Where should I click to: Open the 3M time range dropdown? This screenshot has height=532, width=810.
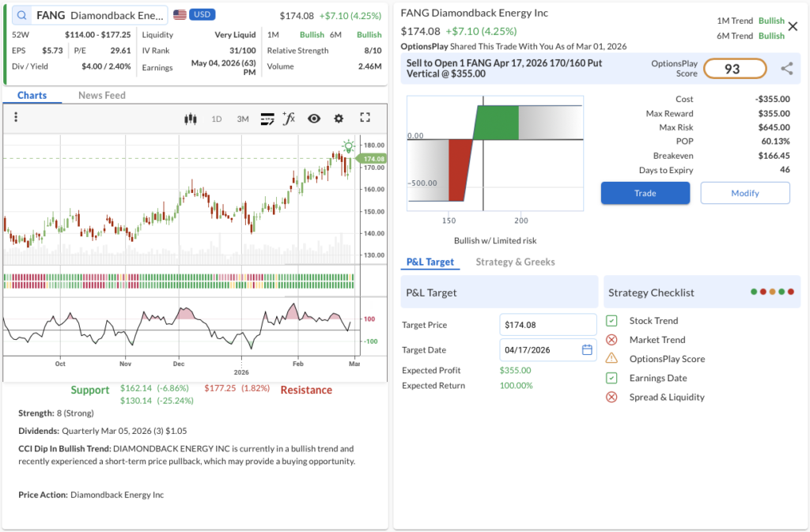(243, 119)
